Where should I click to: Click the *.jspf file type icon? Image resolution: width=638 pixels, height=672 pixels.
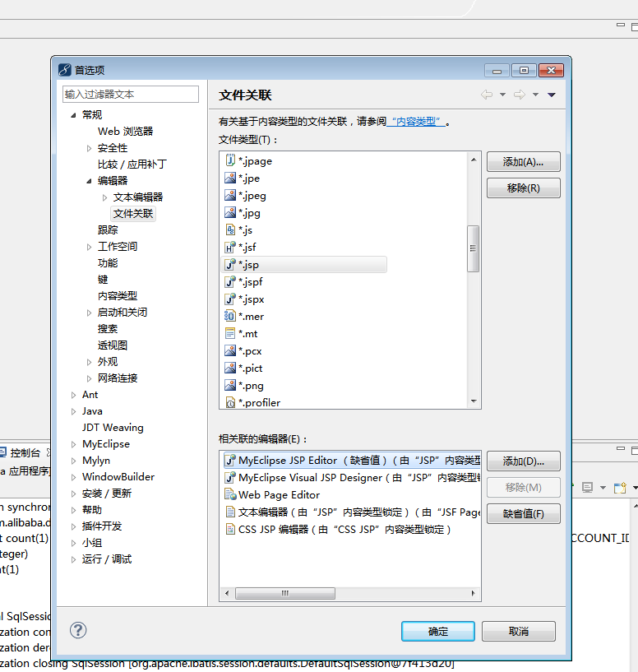pyautogui.click(x=230, y=281)
